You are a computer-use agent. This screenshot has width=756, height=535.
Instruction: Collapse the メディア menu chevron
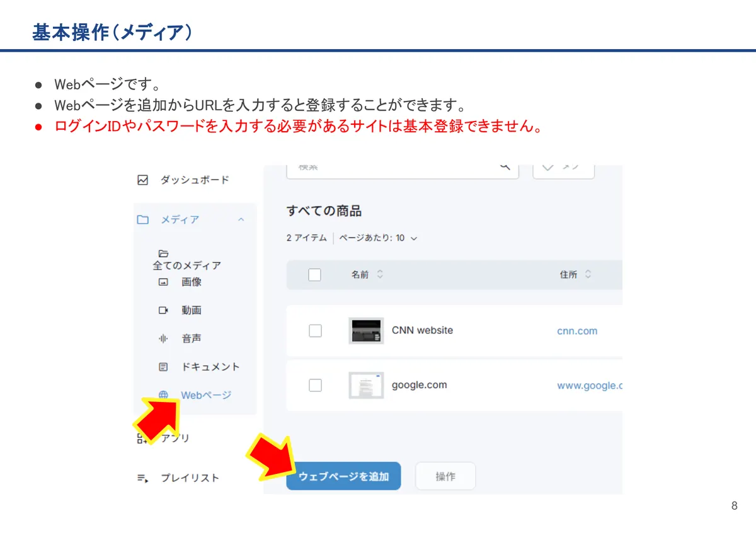[x=241, y=219]
